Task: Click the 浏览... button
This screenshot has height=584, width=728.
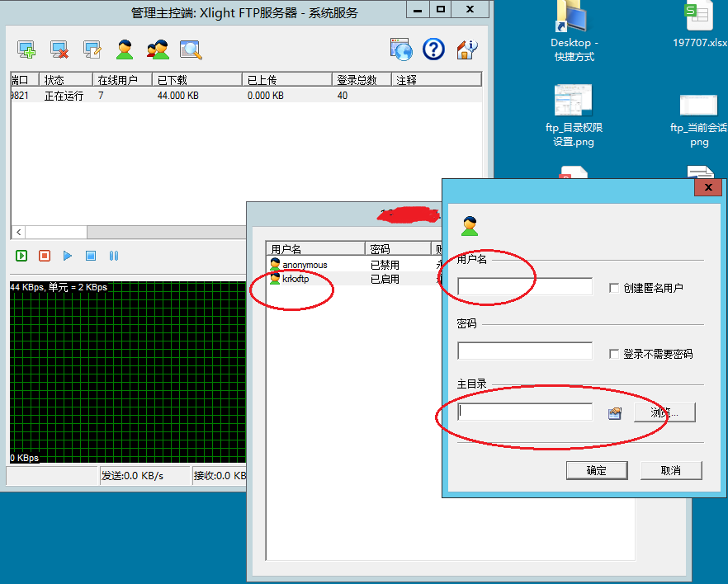Action: point(664,412)
